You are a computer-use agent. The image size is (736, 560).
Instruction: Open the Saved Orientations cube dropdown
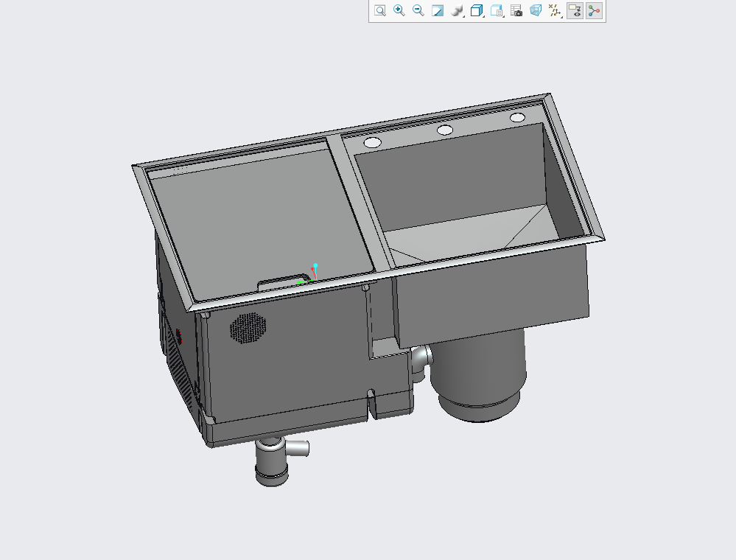pos(477,11)
